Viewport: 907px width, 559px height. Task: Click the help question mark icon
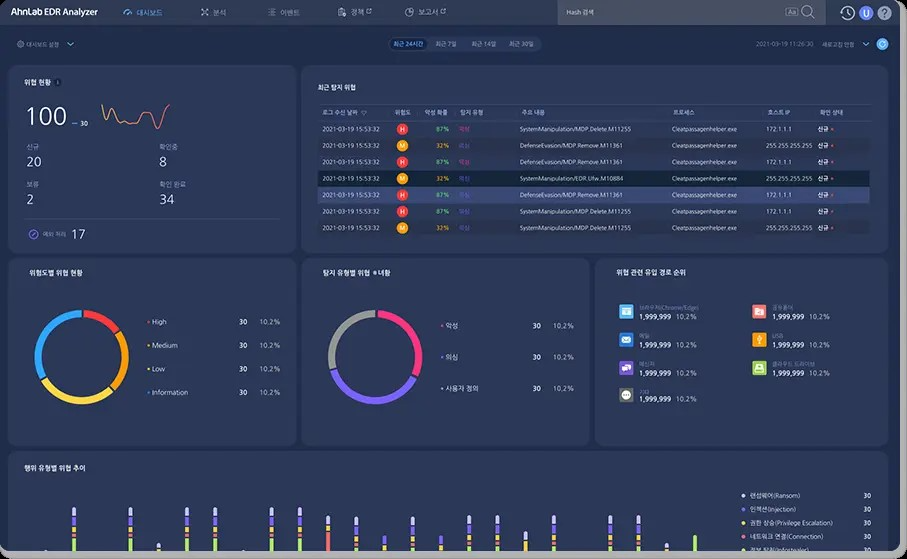click(884, 13)
